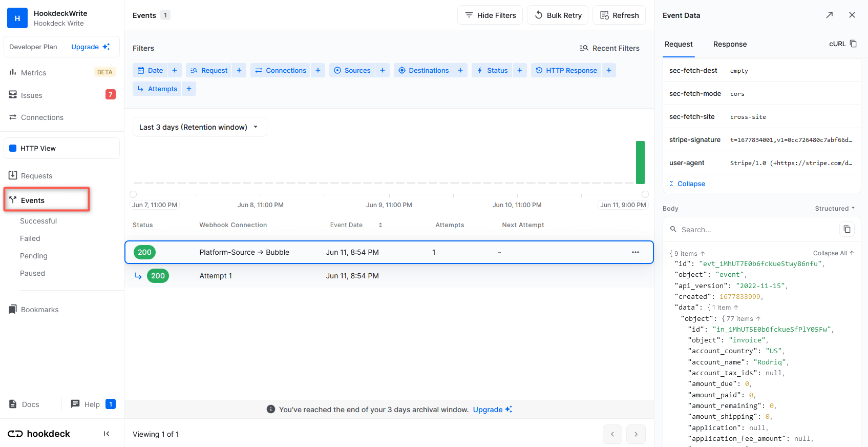Add a Date filter with plus icon
This screenshot has height=447, width=868.
pos(175,70)
